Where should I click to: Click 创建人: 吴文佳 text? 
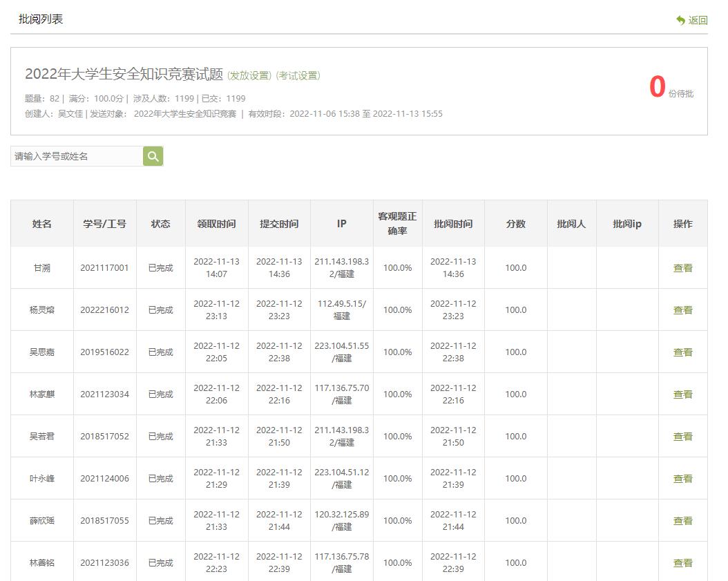pyautogui.click(x=54, y=114)
